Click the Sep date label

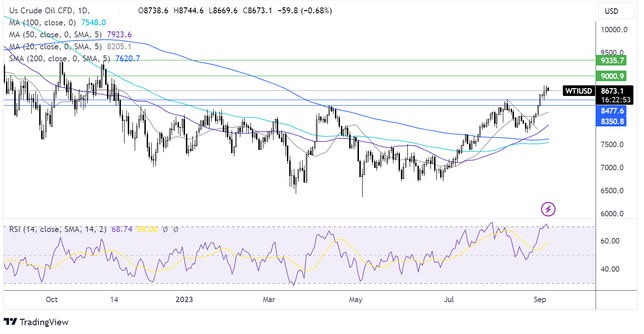540,300
